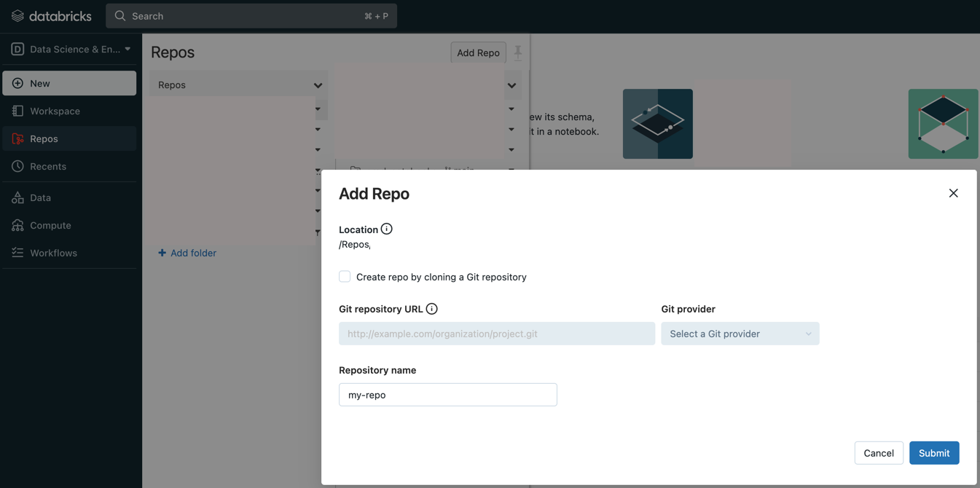
Task: Click the Repository name input field
Action: tap(447, 394)
